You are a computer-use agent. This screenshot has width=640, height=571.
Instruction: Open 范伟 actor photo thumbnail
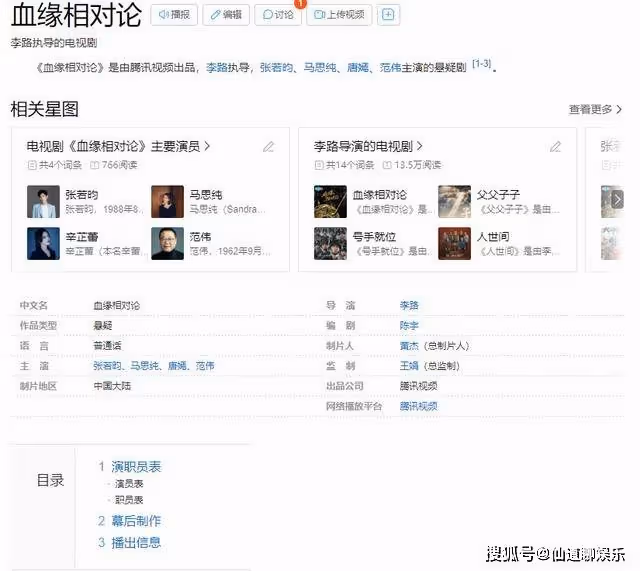point(167,244)
